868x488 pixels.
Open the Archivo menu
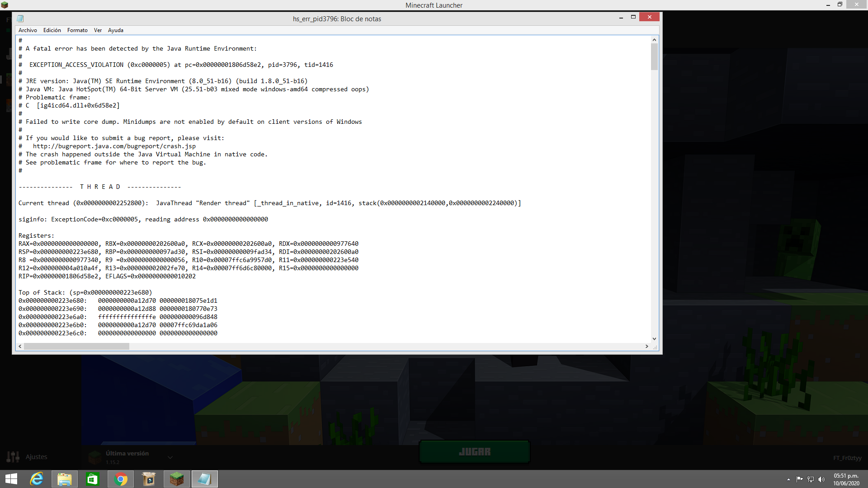[28, 30]
